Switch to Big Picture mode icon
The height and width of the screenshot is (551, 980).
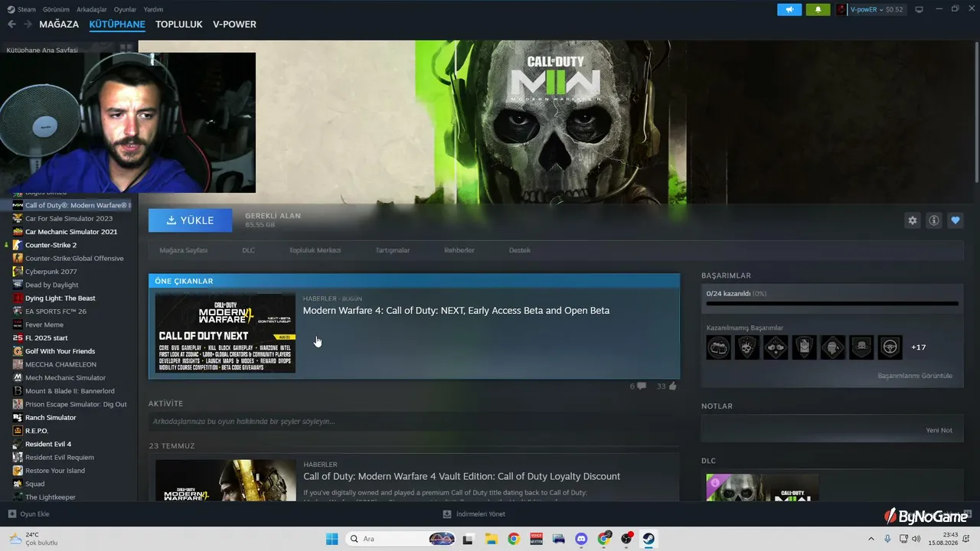tap(920, 10)
